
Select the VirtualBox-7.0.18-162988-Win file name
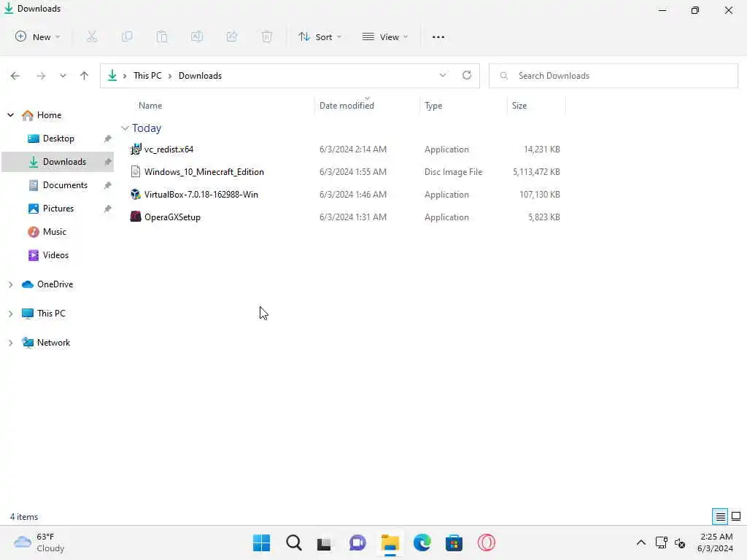click(201, 194)
